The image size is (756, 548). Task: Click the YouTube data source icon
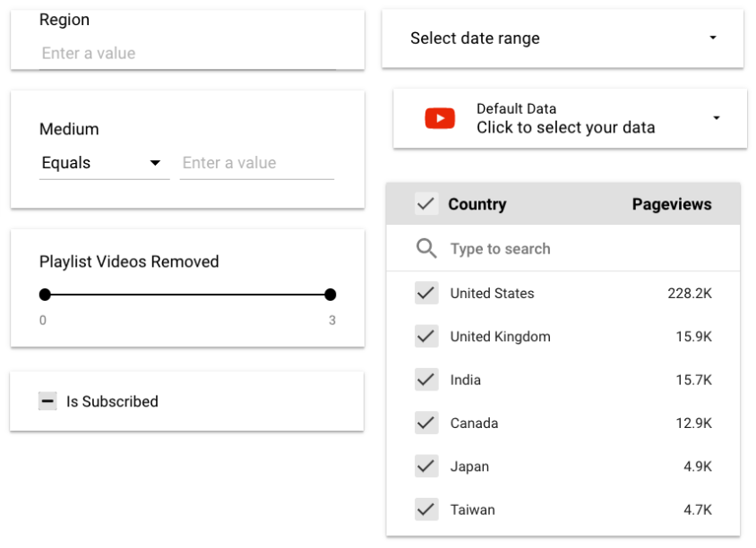coord(440,118)
